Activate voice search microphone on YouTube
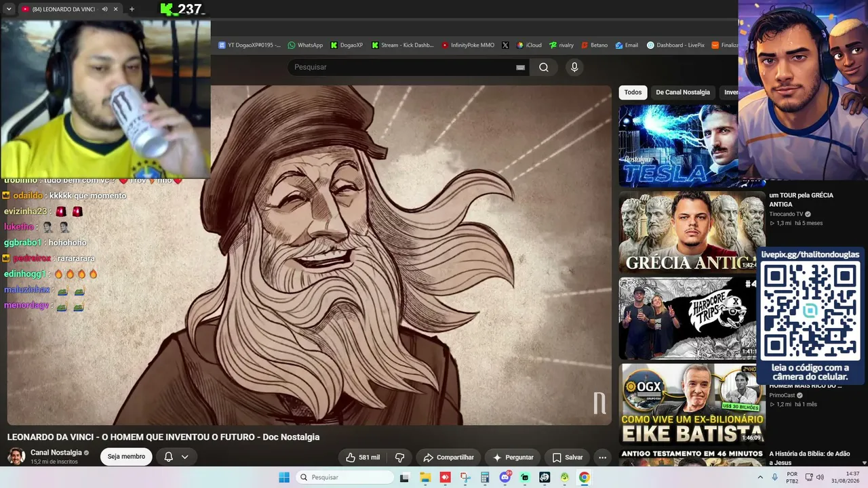 (x=574, y=67)
